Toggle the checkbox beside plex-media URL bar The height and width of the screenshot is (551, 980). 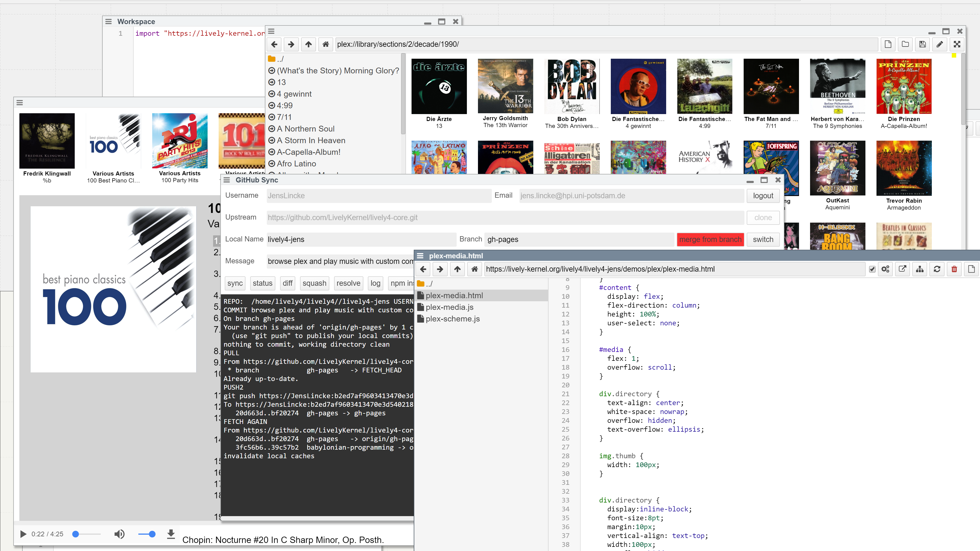[872, 269]
